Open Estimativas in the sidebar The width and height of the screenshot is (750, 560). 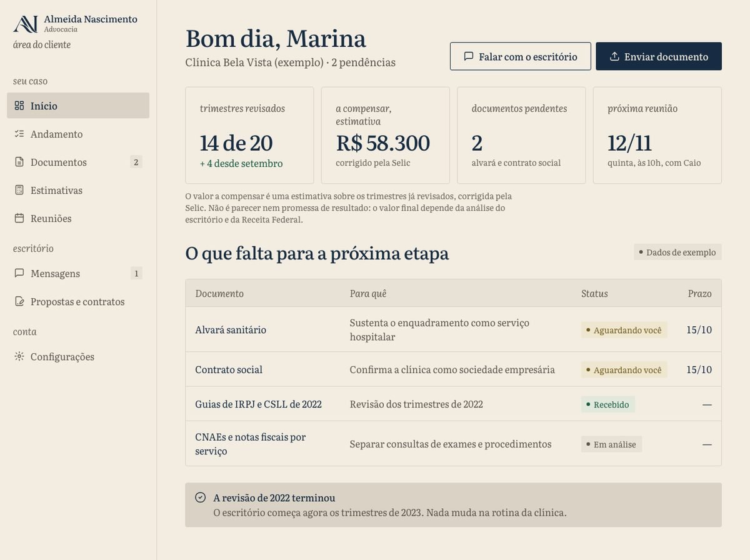point(78,190)
